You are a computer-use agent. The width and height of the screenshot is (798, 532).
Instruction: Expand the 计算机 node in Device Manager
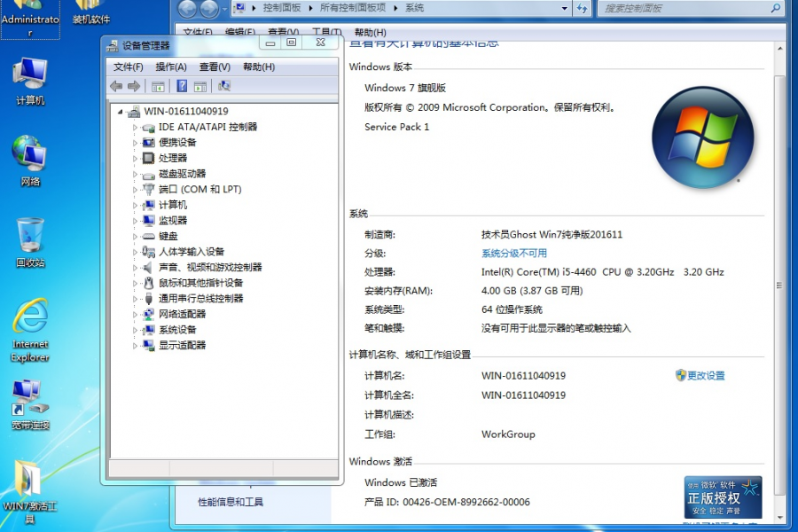(x=135, y=206)
